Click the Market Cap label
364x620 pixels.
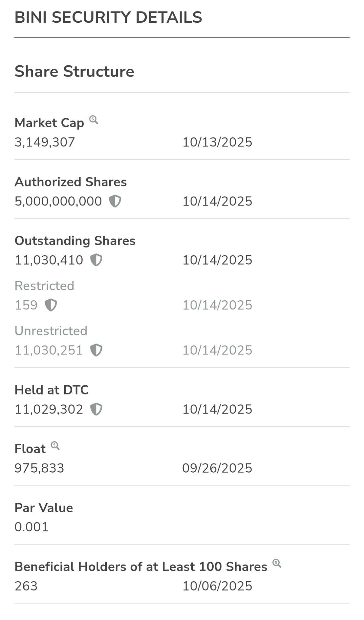pos(49,123)
